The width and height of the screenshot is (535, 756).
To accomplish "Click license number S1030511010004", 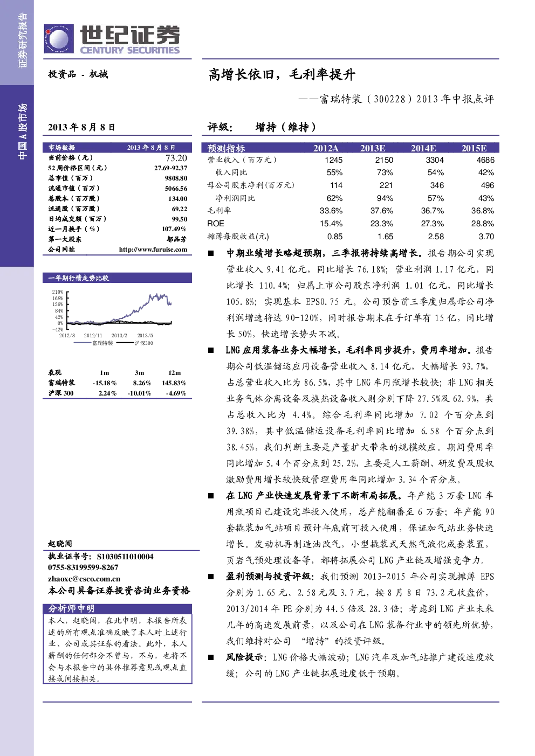I will click(125, 557).
